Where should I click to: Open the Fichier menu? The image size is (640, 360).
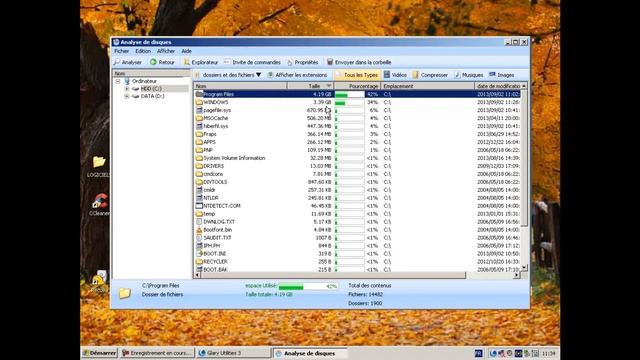pos(121,51)
